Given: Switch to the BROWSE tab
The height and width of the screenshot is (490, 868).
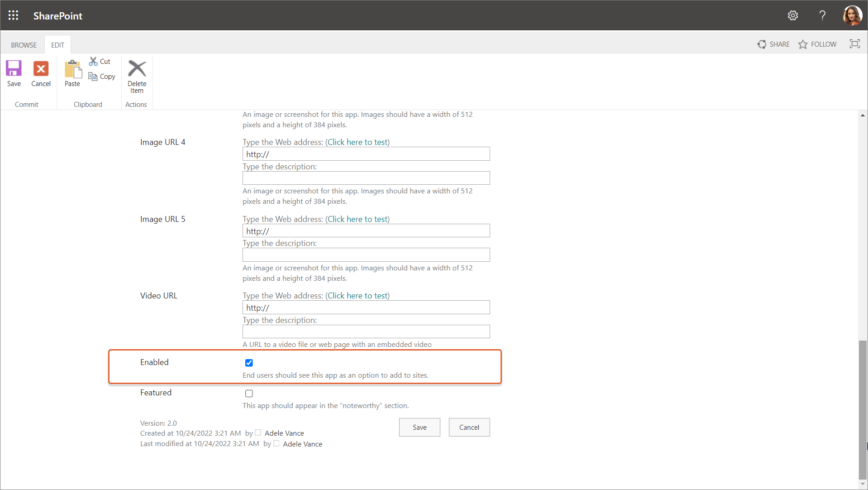Looking at the screenshot, I should tap(24, 45).
